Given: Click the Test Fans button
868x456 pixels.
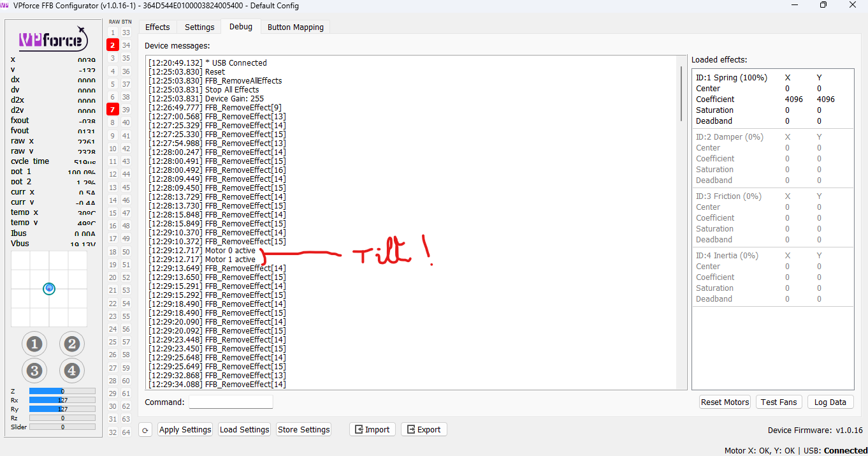Looking at the screenshot, I should pyautogui.click(x=779, y=402).
